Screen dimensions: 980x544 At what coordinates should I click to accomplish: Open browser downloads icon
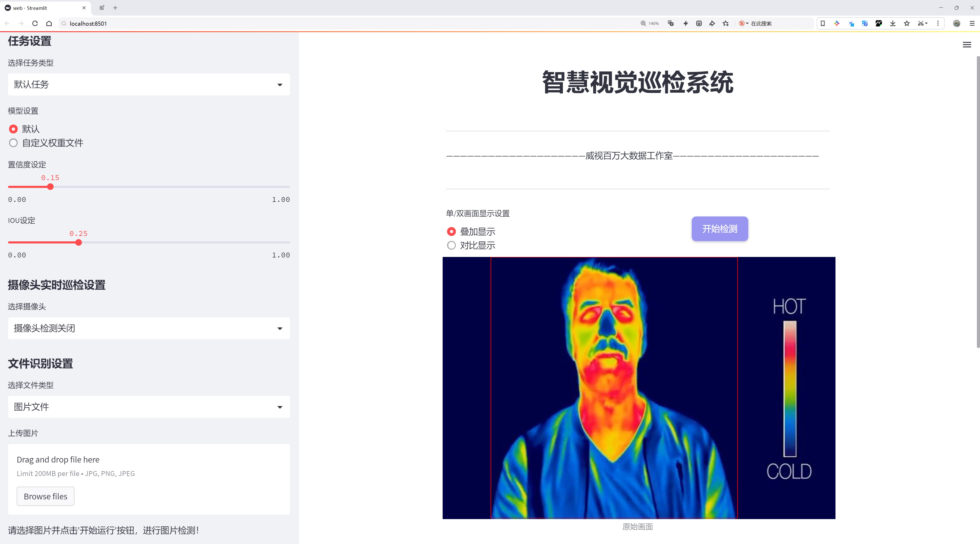893,23
